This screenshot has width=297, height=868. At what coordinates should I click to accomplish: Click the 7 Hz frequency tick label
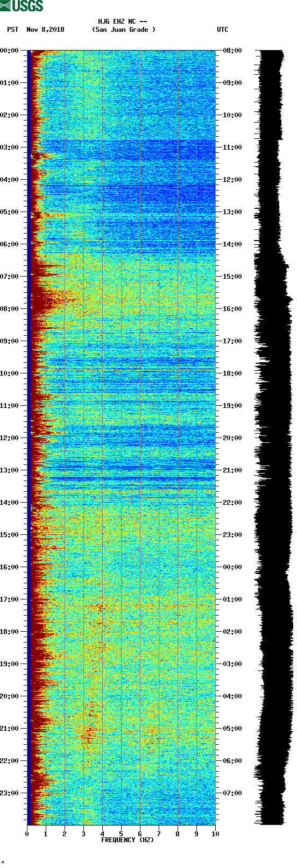[159, 834]
